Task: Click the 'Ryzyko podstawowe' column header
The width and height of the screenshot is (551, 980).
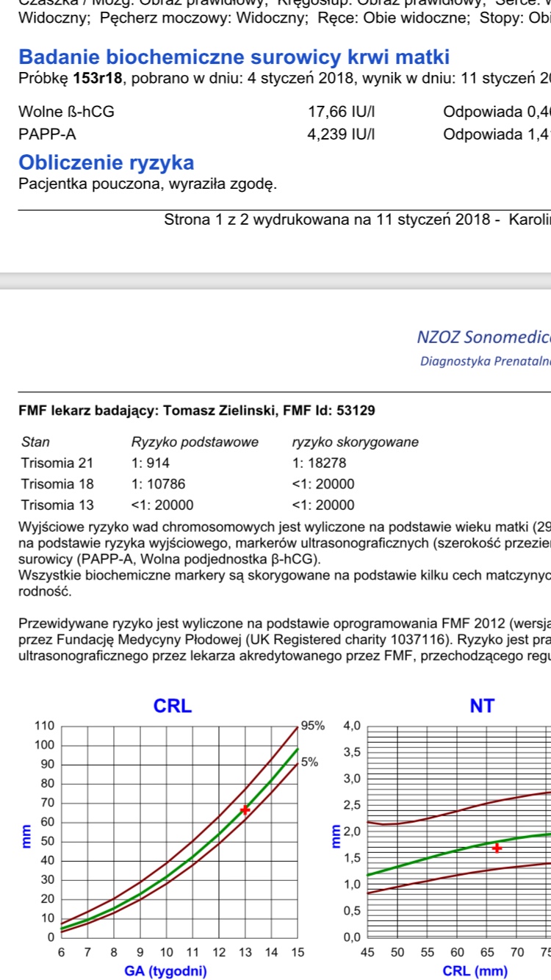Action: tap(195, 442)
